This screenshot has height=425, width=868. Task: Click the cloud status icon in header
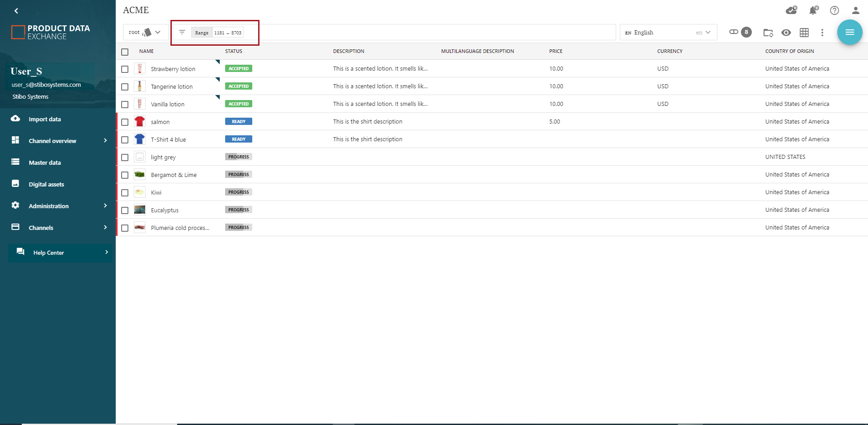pos(791,10)
